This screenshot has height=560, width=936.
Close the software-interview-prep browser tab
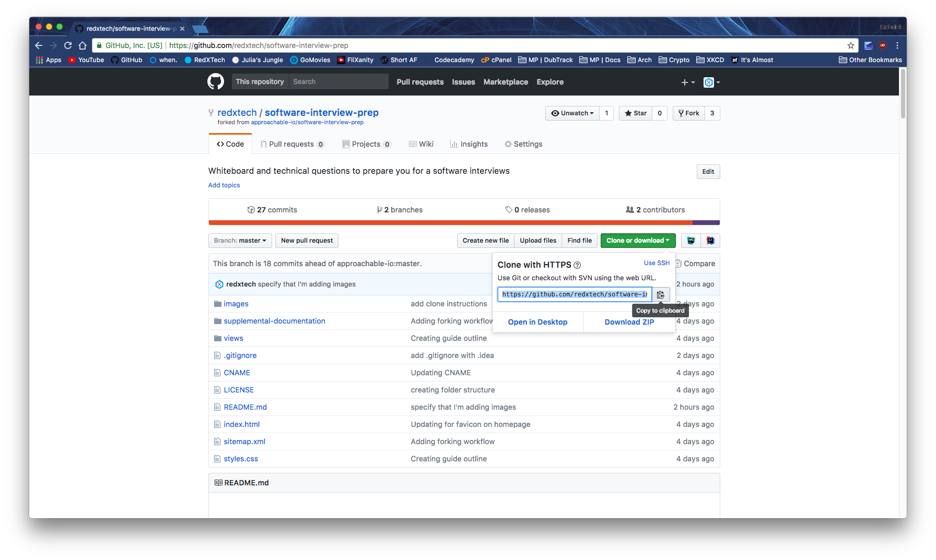tap(182, 29)
